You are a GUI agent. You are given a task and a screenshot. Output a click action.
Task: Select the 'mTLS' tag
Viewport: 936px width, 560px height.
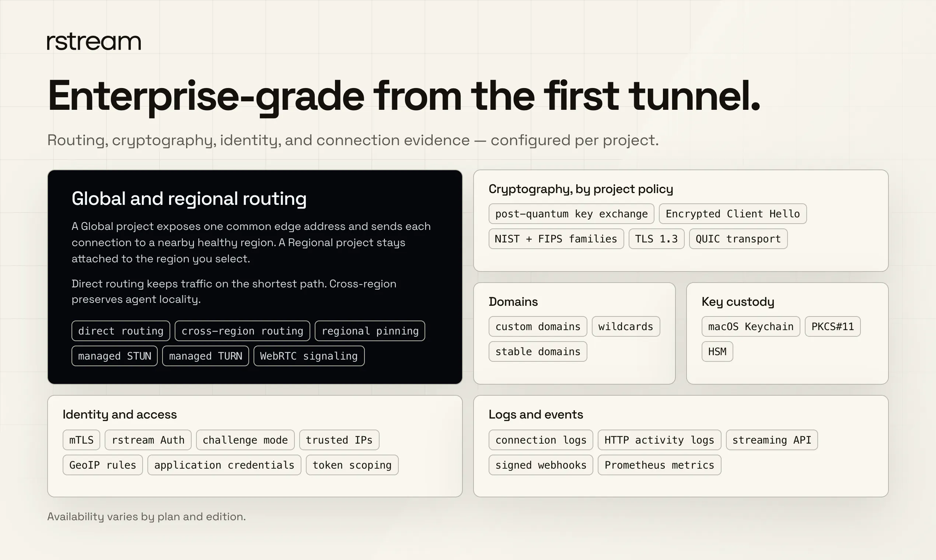pos(81,440)
